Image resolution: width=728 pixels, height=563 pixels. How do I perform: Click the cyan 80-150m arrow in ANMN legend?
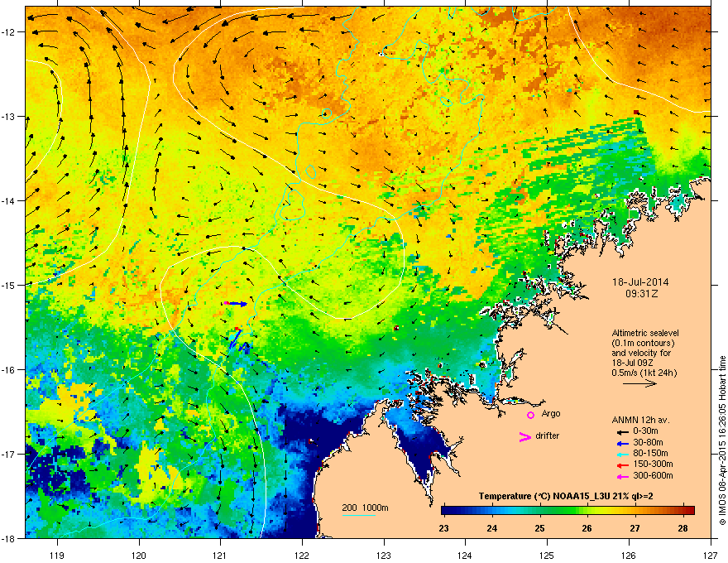tap(623, 454)
